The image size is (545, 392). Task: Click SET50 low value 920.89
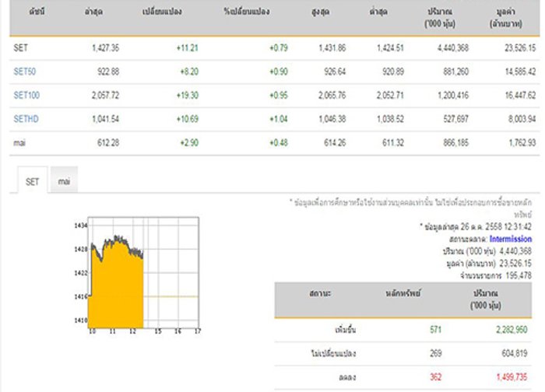393,72
